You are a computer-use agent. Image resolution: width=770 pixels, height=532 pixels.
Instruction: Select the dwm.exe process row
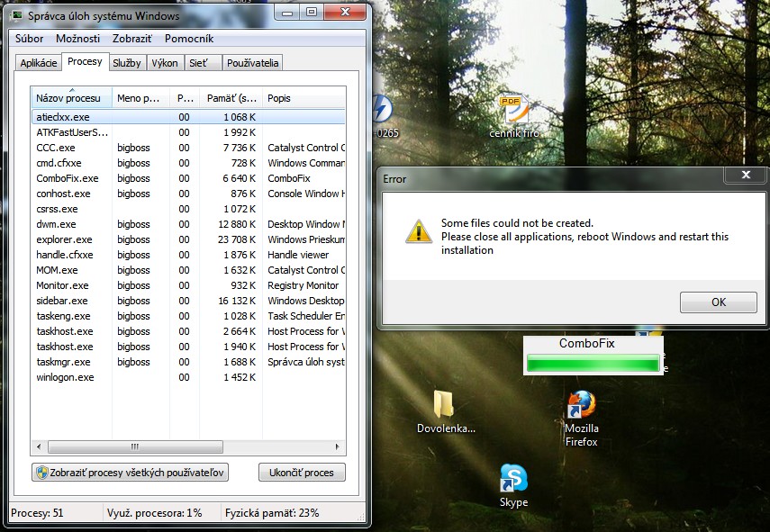coord(188,224)
